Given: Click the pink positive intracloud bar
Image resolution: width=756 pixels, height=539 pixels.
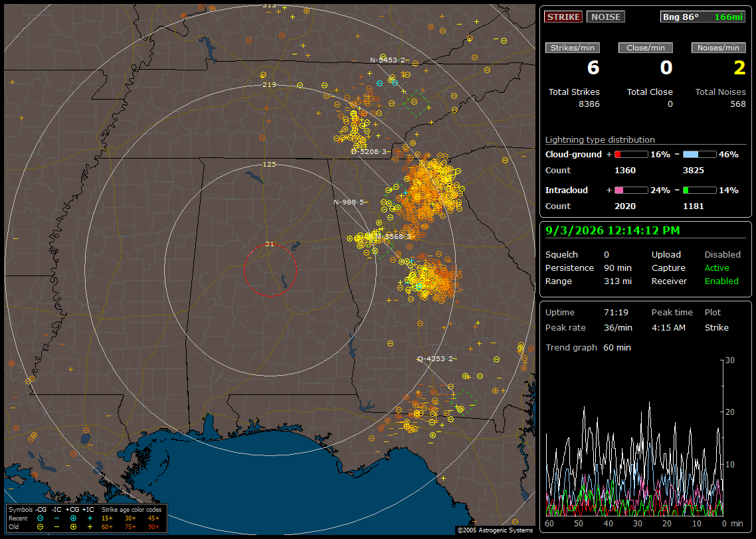Looking at the screenshot, I should coord(631,191).
